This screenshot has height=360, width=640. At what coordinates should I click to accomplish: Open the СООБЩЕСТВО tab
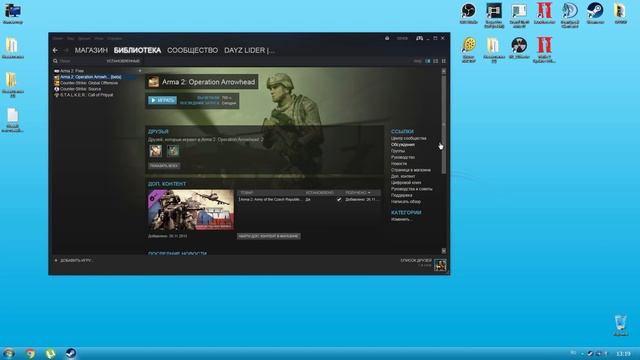[x=192, y=50]
